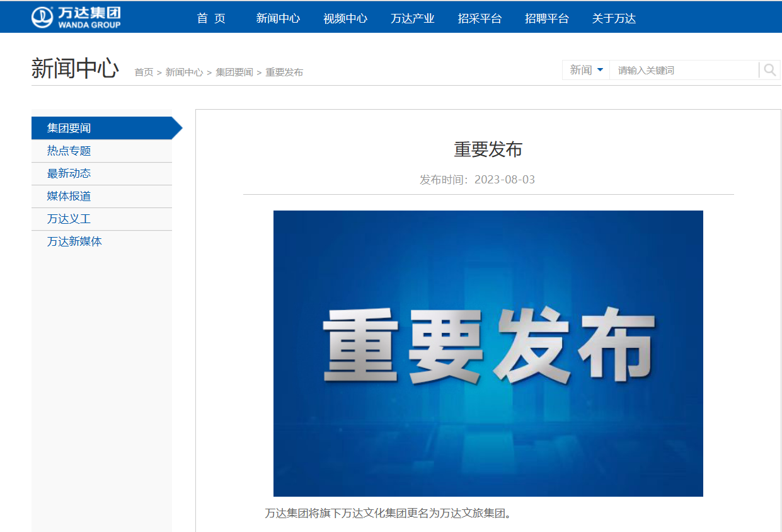
Task: Select 最新动态 in the sidebar
Action: (101, 173)
